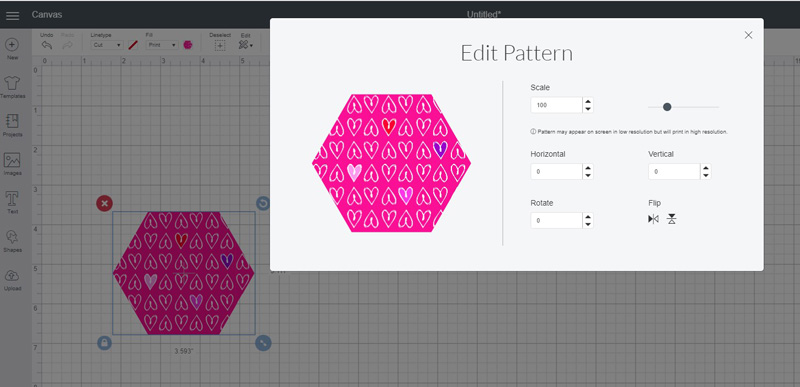Viewport: 800px width, 387px height.
Task: Click the resize handle on hexagon
Action: pos(263,343)
